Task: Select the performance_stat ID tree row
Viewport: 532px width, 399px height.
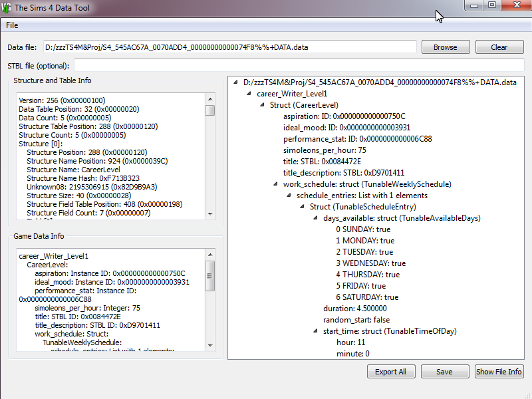Action: point(358,139)
